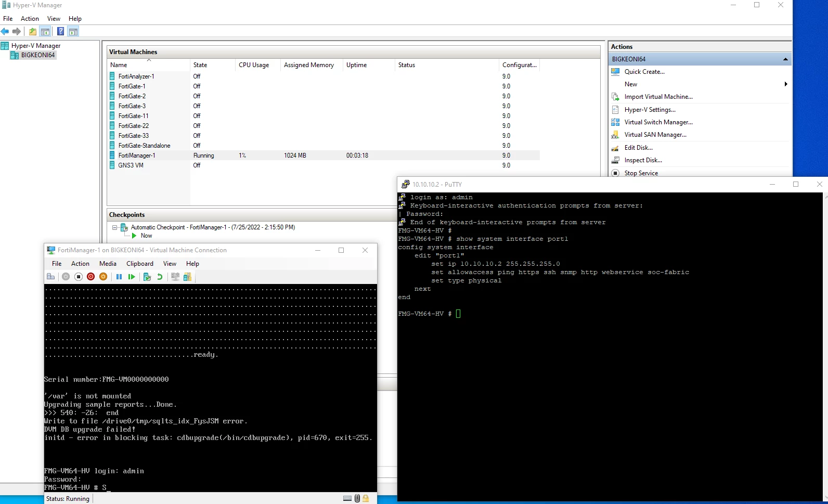Open Virtual SAN Manager
Image resolution: width=828 pixels, height=504 pixels.
point(655,135)
